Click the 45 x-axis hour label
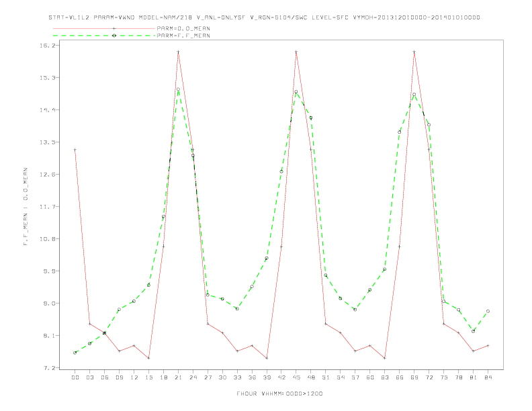 (x=296, y=377)
